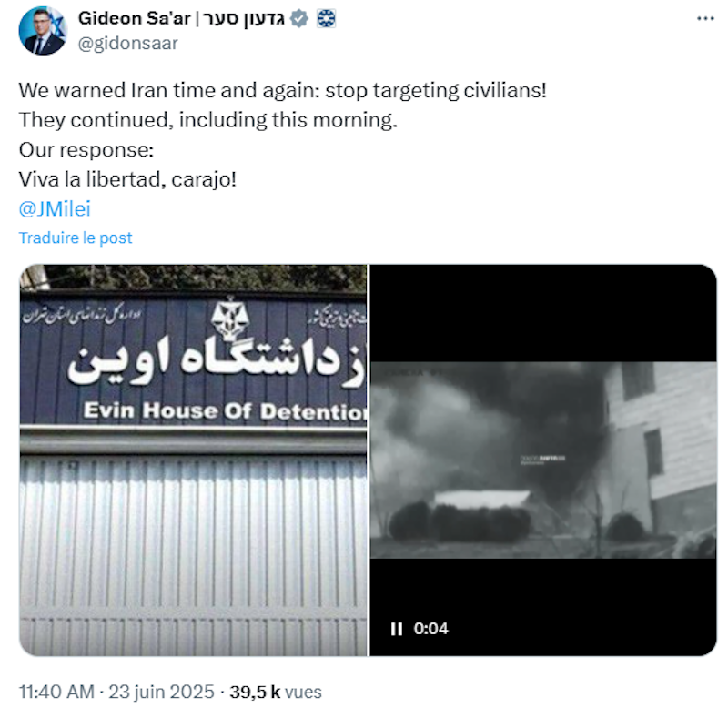Open the Evin House Of Detention photo

[x=193, y=460]
